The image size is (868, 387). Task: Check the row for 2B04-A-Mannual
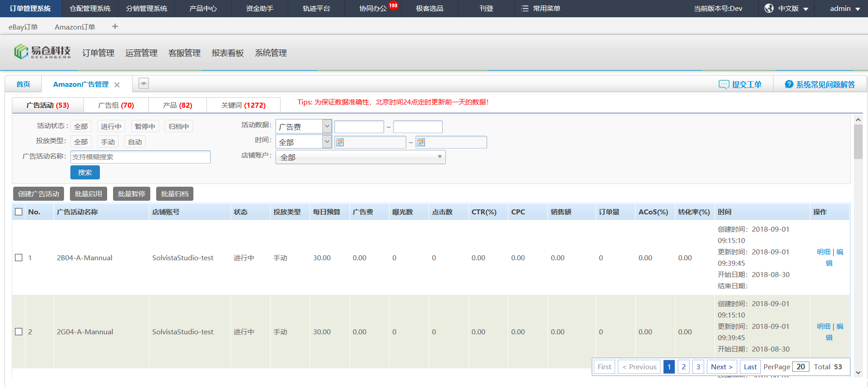(x=19, y=258)
